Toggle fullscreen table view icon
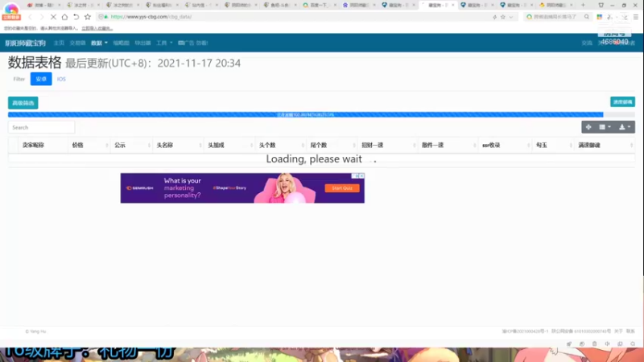 click(588, 127)
